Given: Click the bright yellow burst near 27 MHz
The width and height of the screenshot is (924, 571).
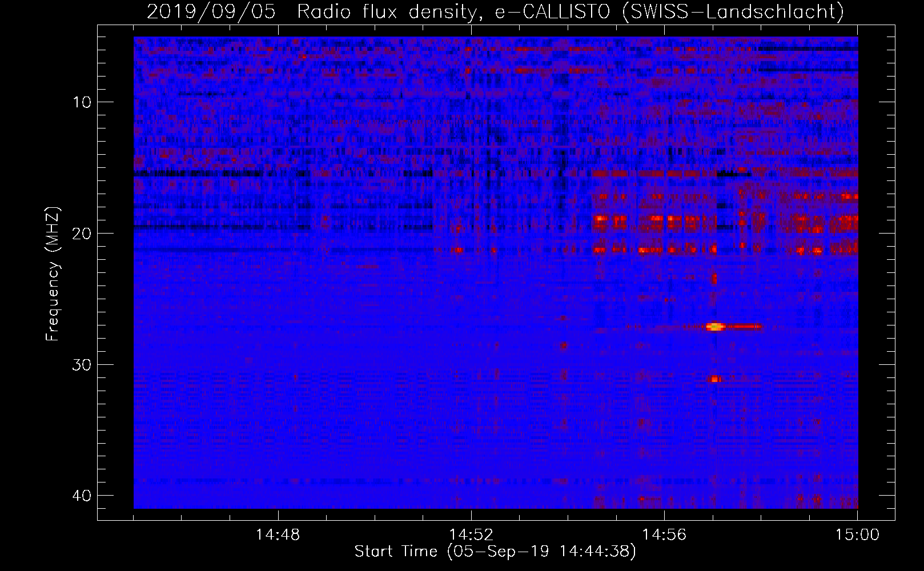Looking at the screenshot, I should (715, 327).
